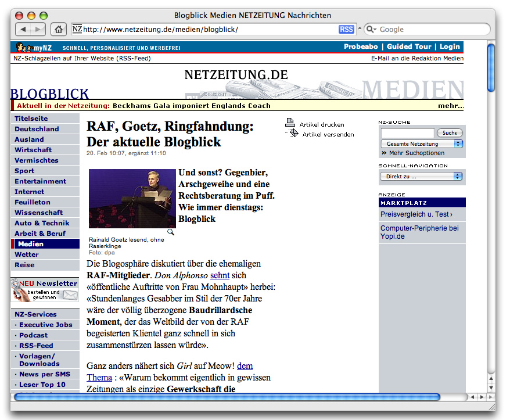Screen dimensions: 510x420
Task: Click the myNZ logo icon
Action: [x=34, y=48]
